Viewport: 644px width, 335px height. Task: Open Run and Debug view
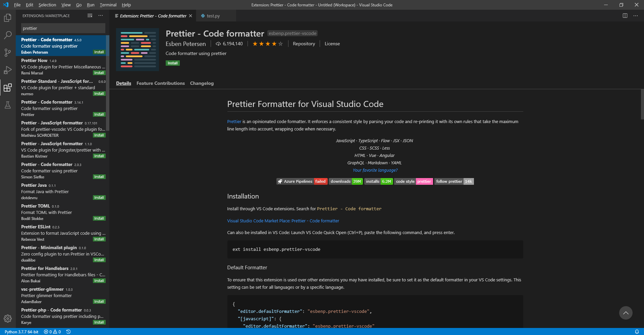click(x=7, y=70)
